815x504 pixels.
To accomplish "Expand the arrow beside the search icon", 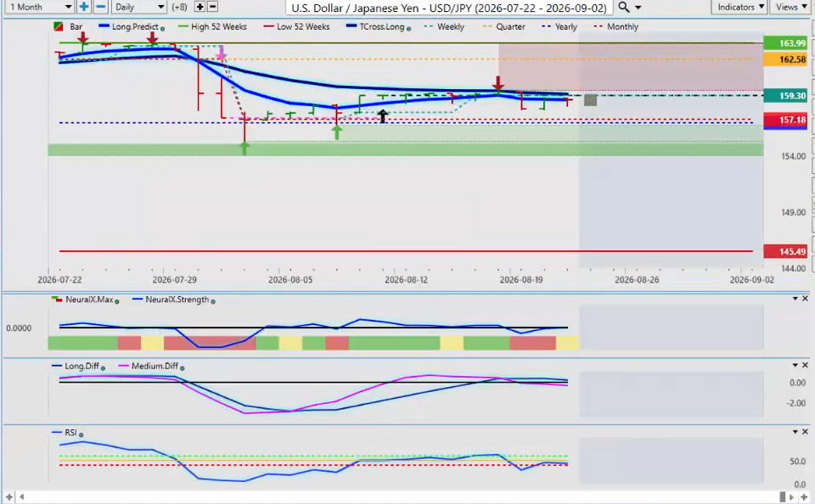I will coord(638,8).
